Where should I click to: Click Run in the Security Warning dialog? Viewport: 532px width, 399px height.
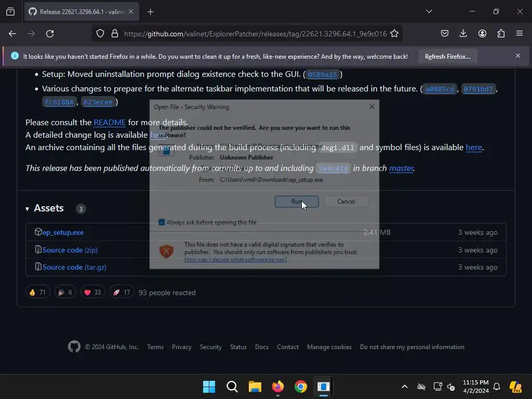point(297,202)
